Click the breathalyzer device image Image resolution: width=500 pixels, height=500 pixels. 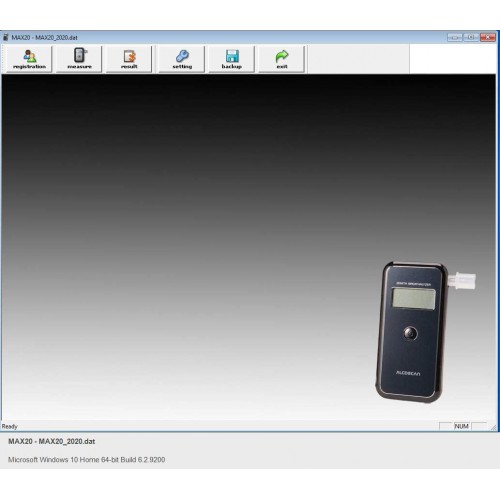(x=425, y=332)
